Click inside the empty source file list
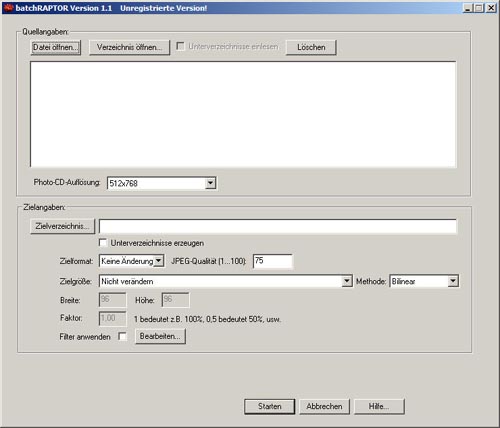The width and height of the screenshot is (500, 428). [x=243, y=114]
